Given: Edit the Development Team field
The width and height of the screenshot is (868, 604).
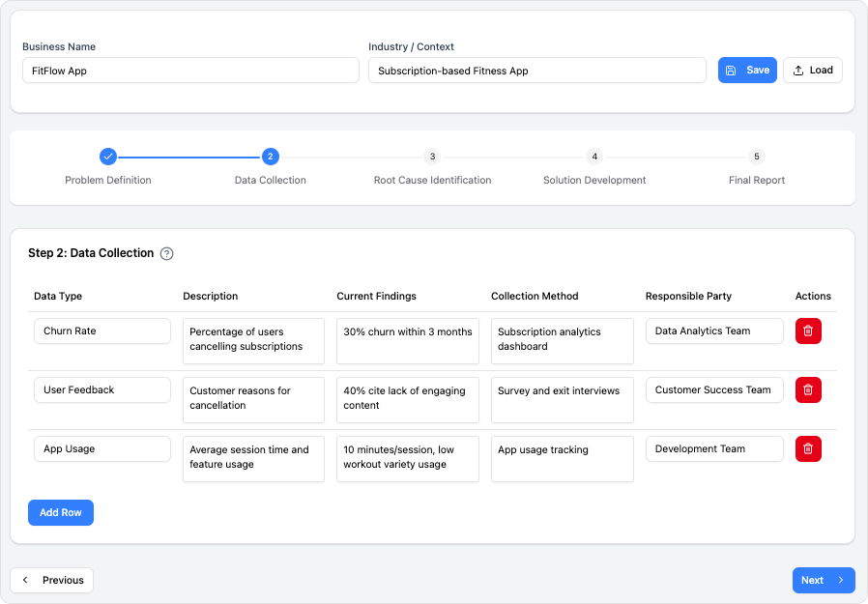Looking at the screenshot, I should click(x=714, y=449).
